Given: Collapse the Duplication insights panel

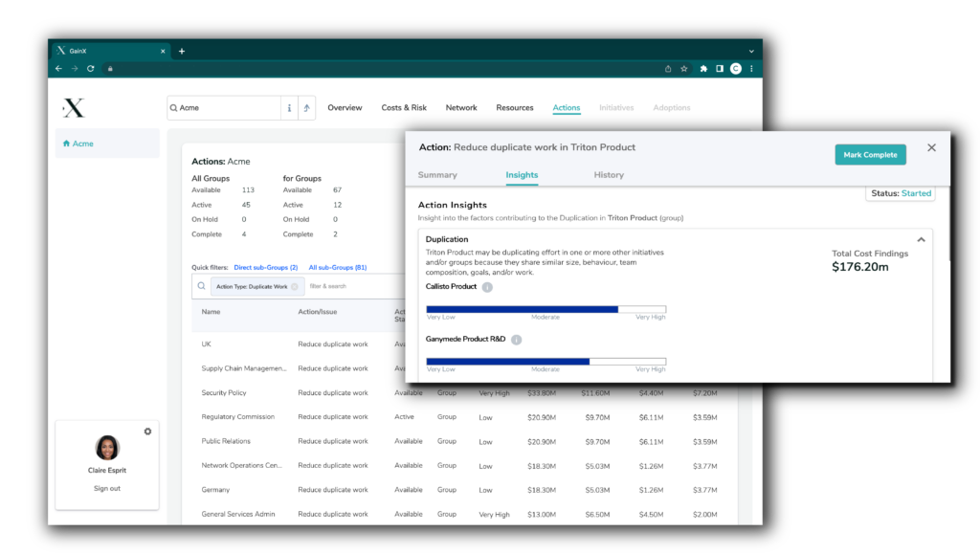Looking at the screenshot, I should [921, 239].
